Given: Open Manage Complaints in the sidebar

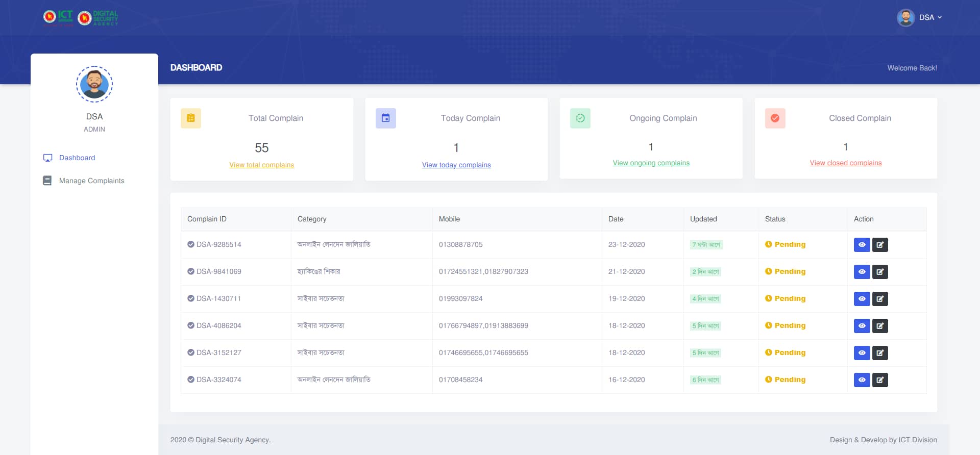Looking at the screenshot, I should [x=92, y=181].
